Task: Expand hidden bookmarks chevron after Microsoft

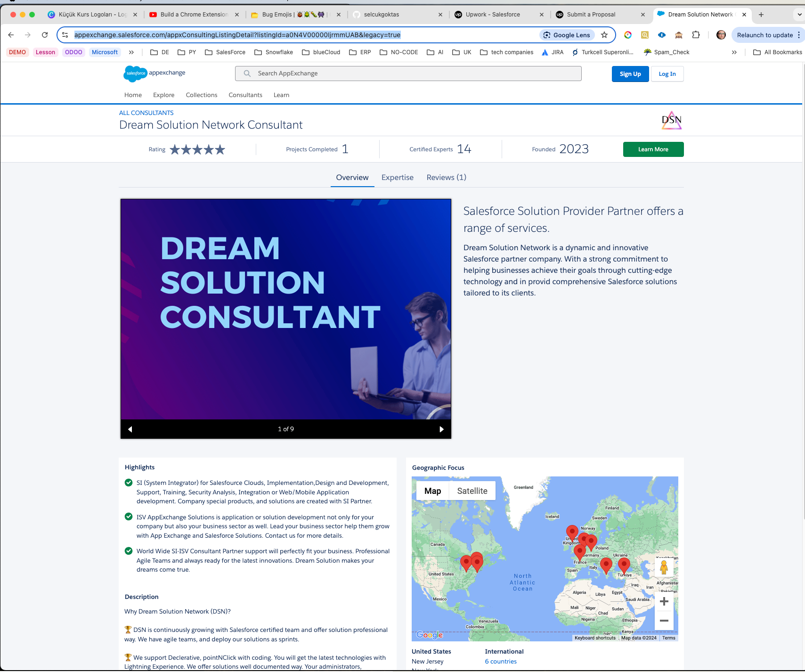Action: pos(131,52)
